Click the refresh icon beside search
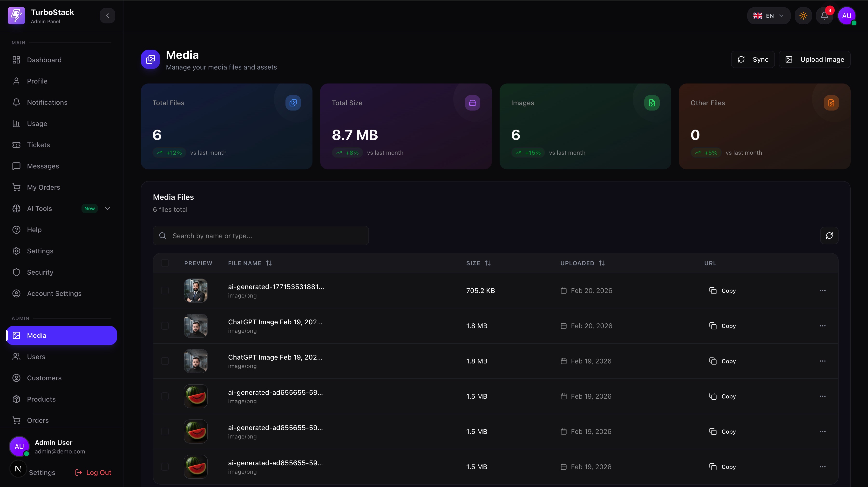 point(829,235)
